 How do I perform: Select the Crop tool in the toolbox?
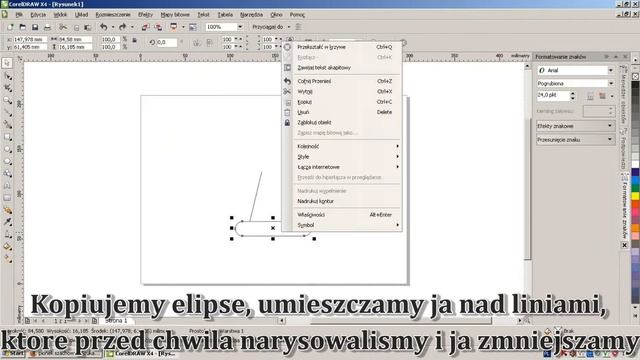7,88
